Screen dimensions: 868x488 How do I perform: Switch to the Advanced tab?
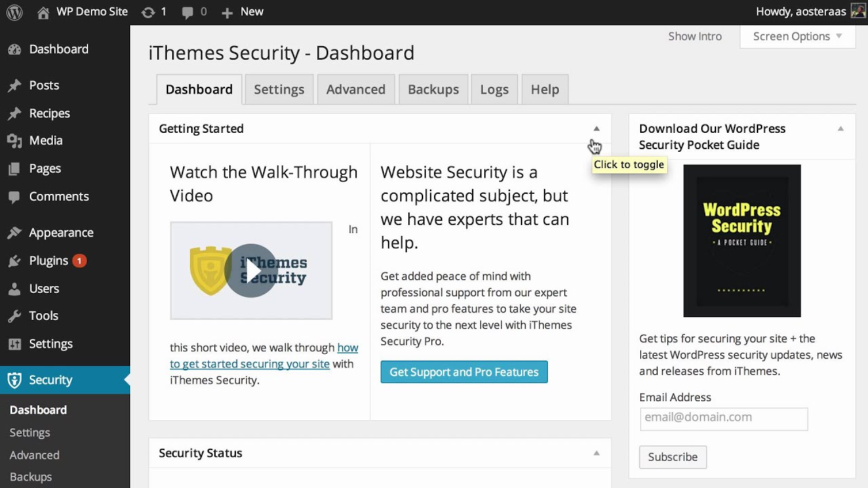(356, 89)
